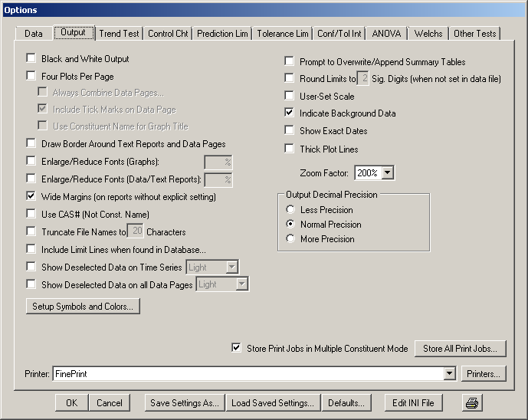This screenshot has width=528, height=420.
Task: Enable Black and White Output checkbox
Action: pos(31,59)
